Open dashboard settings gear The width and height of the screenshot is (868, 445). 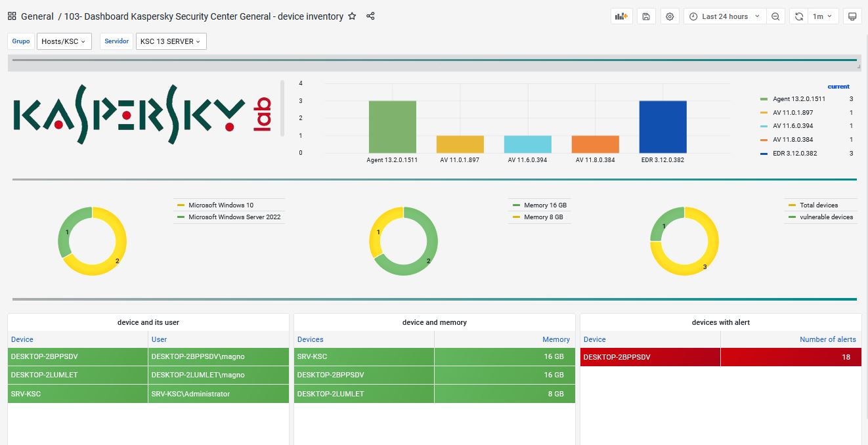[x=670, y=16]
